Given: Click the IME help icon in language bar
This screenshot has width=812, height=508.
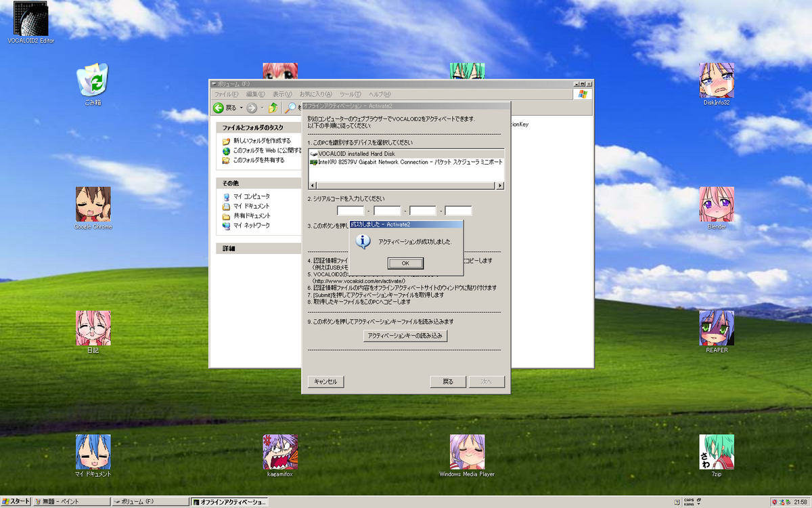Looking at the screenshot, I should point(677,501).
